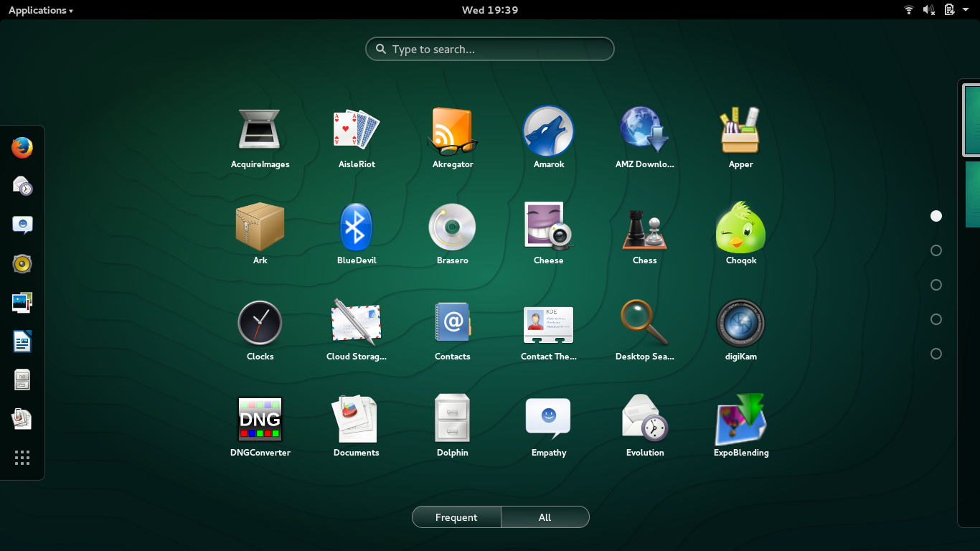This screenshot has height=551, width=980.
Task: Launch the Cheese webcam app
Action: (x=548, y=228)
